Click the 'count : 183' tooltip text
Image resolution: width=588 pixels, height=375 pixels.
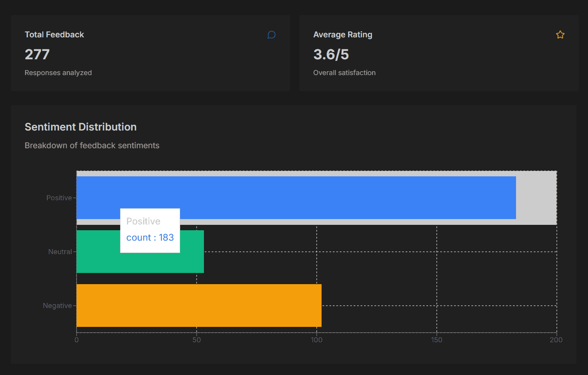150,238
